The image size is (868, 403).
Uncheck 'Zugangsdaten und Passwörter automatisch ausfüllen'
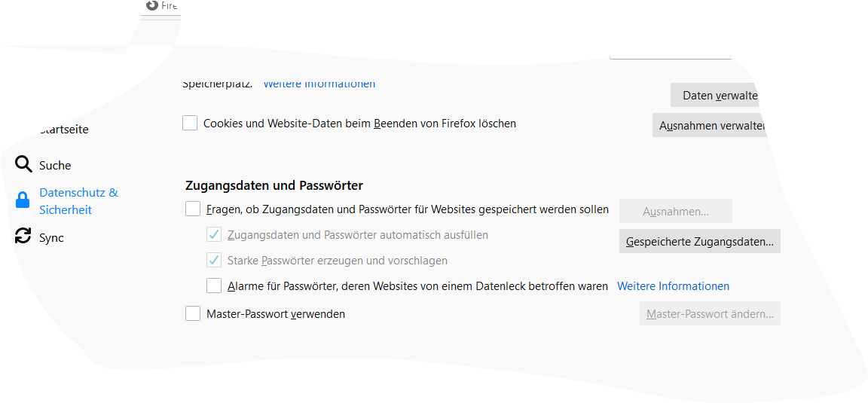pyautogui.click(x=214, y=235)
